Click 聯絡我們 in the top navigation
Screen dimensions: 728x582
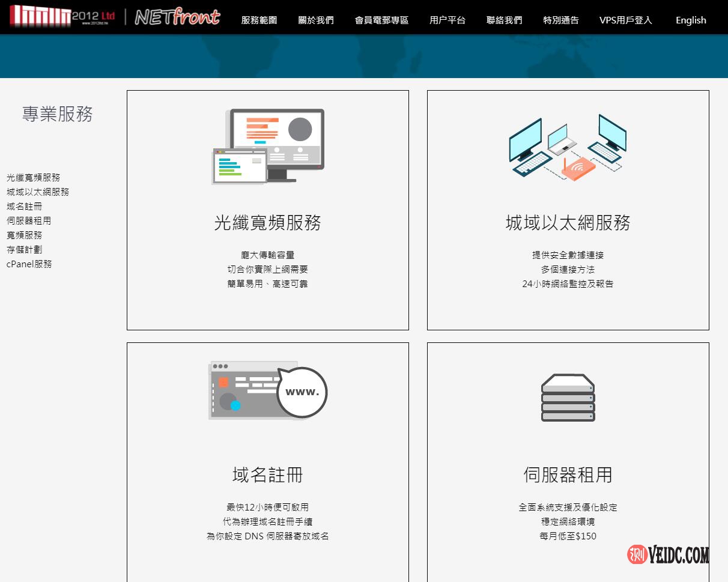(x=503, y=20)
